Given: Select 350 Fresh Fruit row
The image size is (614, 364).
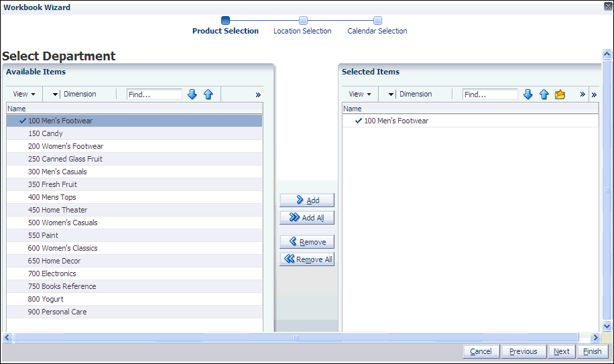Looking at the screenshot, I should (x=134, y=184).
